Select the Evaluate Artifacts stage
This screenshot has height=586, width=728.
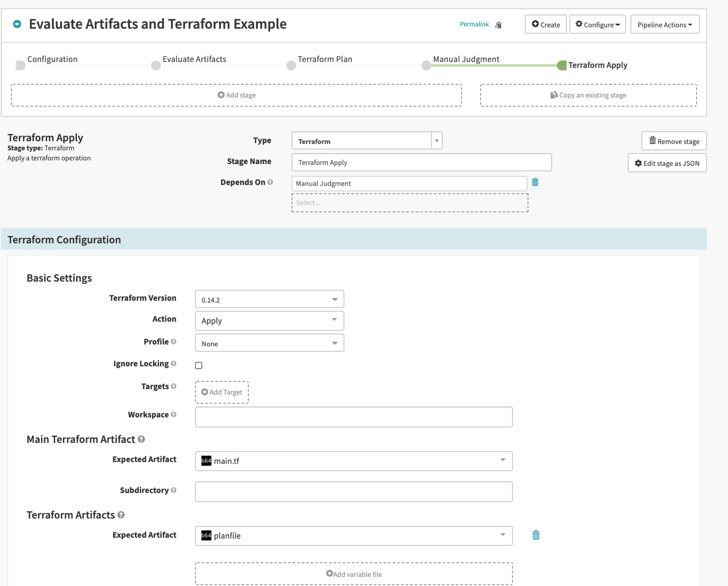tap(194, 60)
